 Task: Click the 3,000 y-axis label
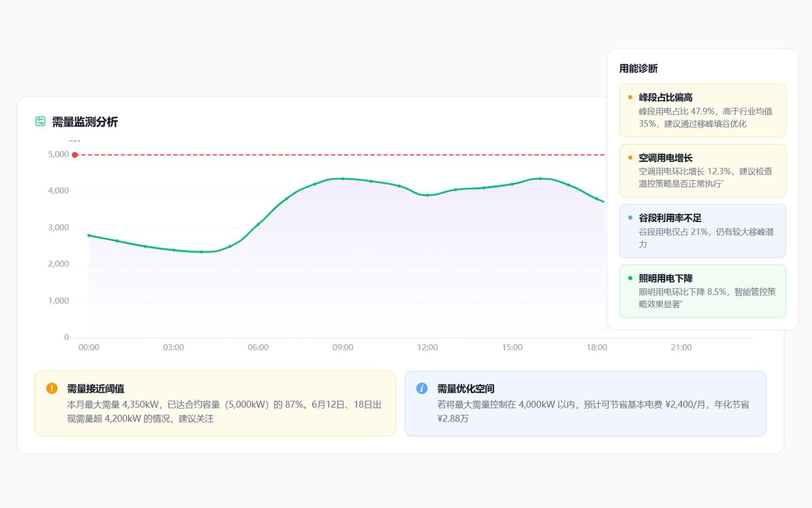tap(58, 228)
